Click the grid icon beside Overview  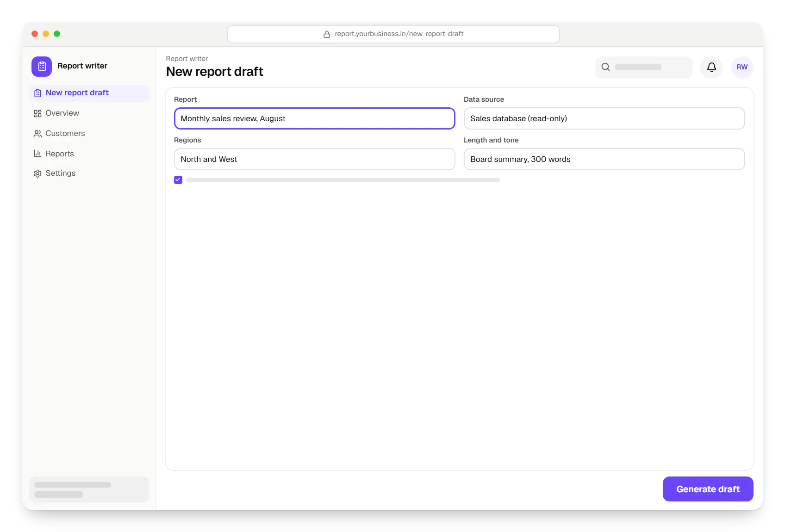pos(38,113)
